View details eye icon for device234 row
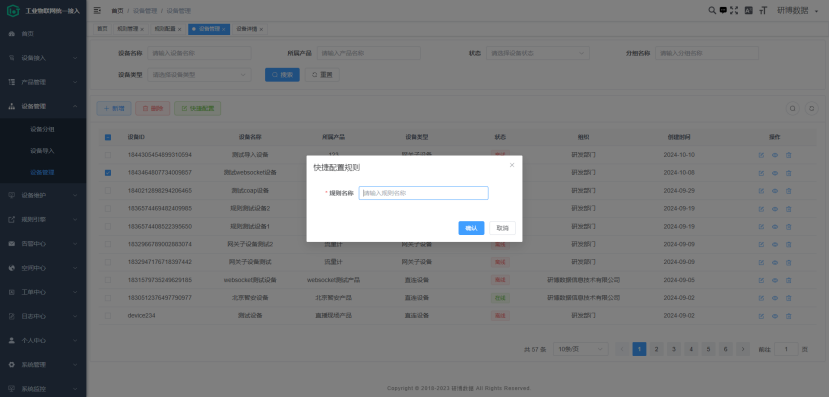This screenshot has height=397, width=830. pos(774,316)
